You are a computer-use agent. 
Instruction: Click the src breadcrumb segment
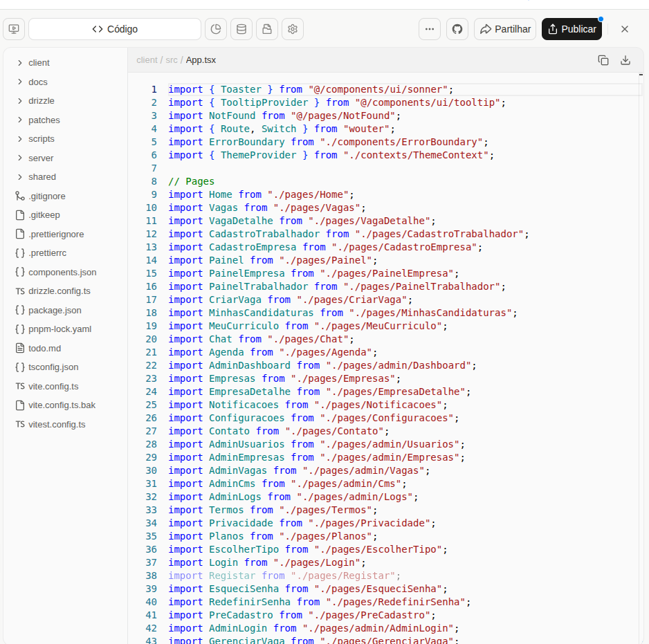[x=172, y=60]
